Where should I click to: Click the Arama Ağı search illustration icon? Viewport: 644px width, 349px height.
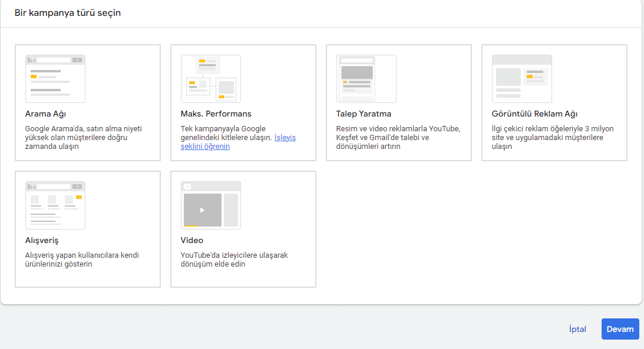pyautogui.click(x=55, y=79)
